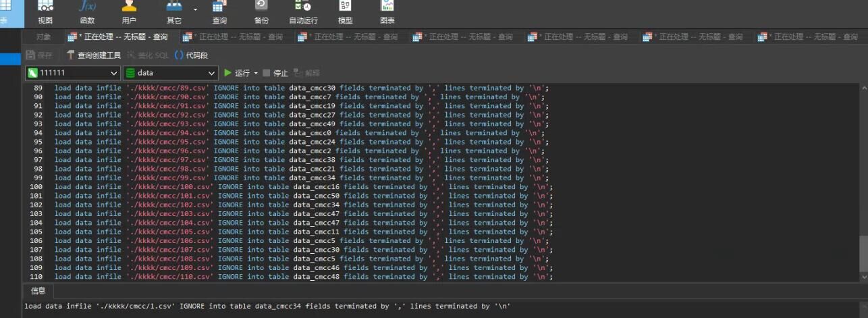Expand the dropdown arrow next to 其它
Viewport: 868px width, 318px height.
coord(196,9)
